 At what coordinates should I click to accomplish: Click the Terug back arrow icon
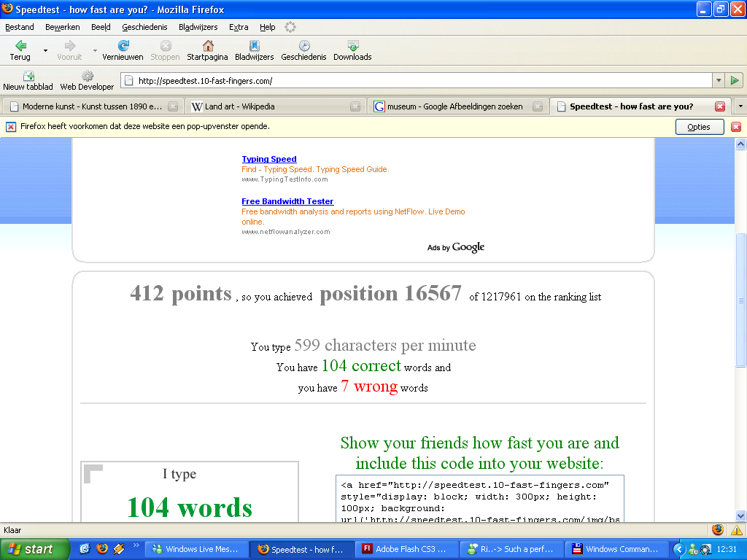point(20,46)
